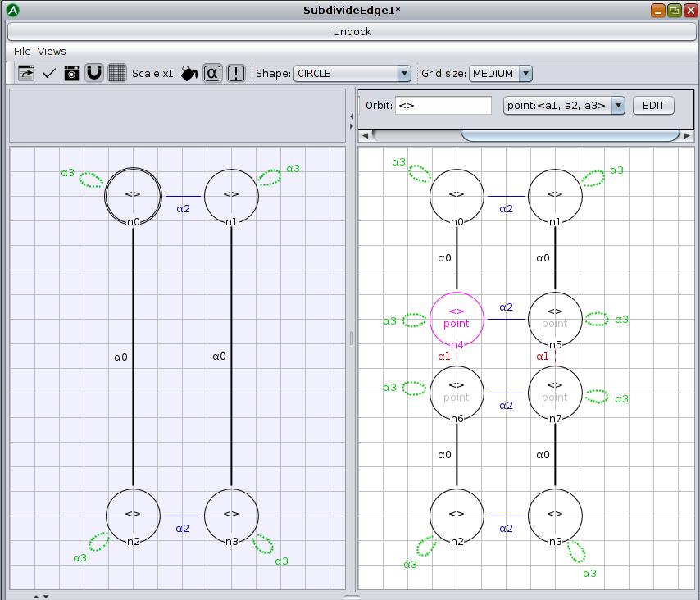Click the α2 label between left n0 and n1
Image resolution: width=700 pixels, height=600 pixels.
[x=183, y=209]
